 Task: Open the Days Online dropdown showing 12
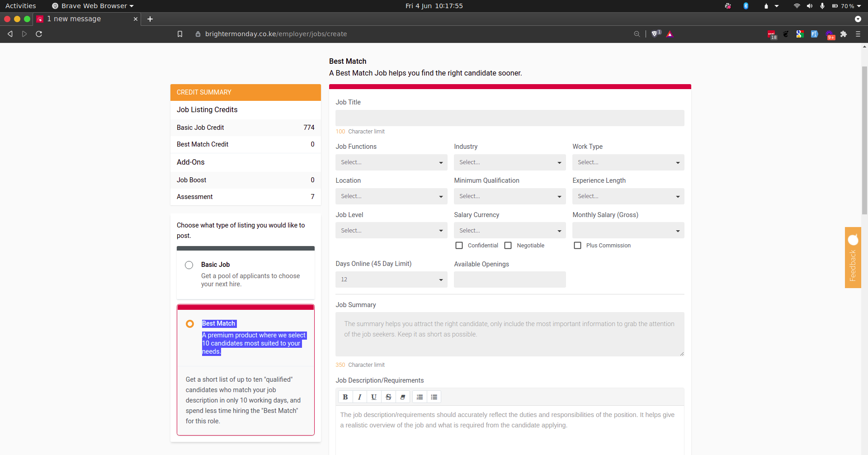point(392,280)
